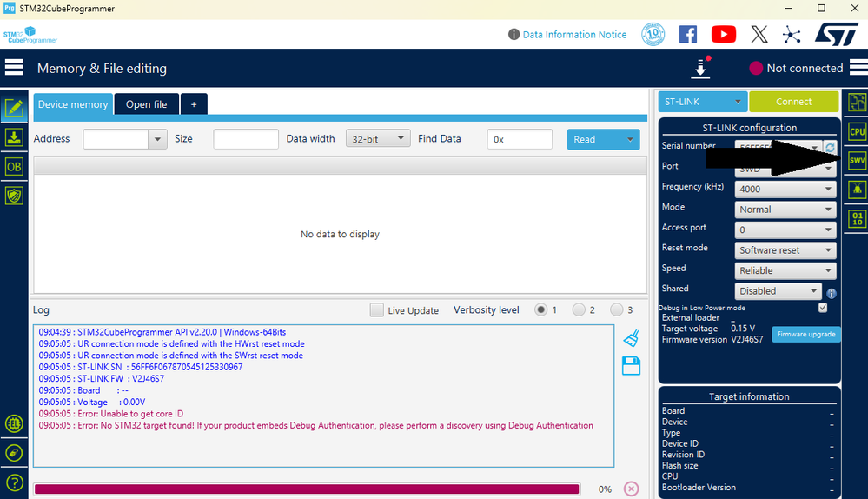The height and width of the screenshot is (499, 868).
Task: Refresh the ST-LINK serial number list
Action: [x=830, y=147]
